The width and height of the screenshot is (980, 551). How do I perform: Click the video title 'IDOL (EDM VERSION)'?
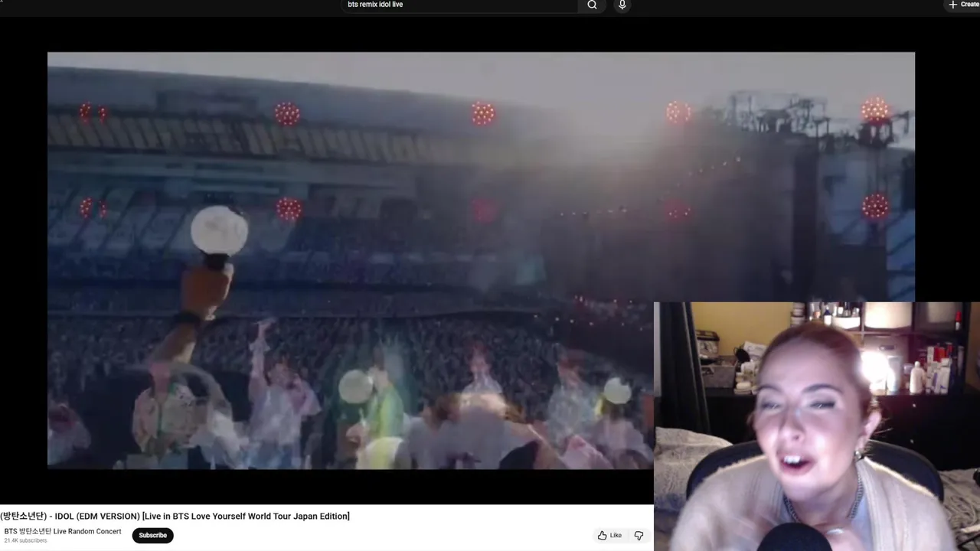point(175,516)
